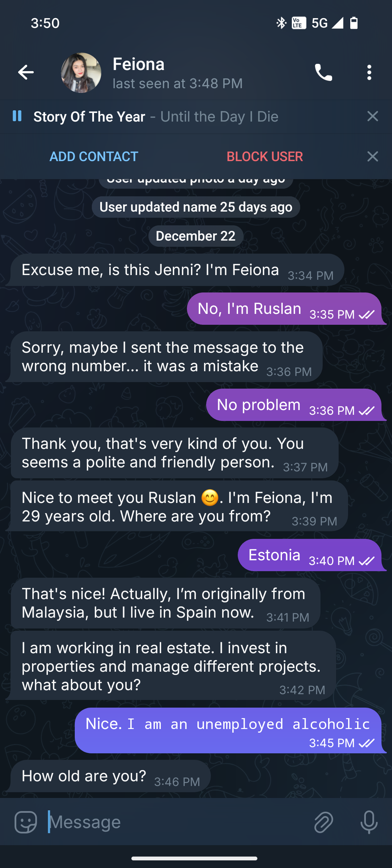Screen dimensions: 392x868
Task: Focus the Message input field
Action: (174, 822)
